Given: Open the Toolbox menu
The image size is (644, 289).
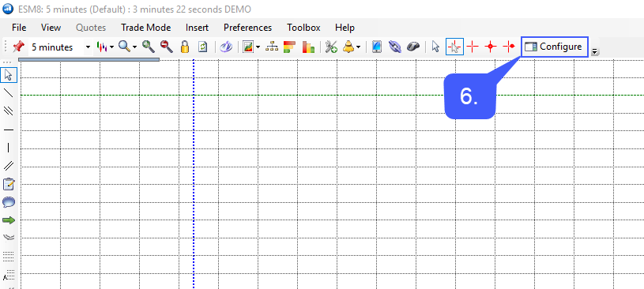Looking at the screenshot, I should (x=303, y=28).
